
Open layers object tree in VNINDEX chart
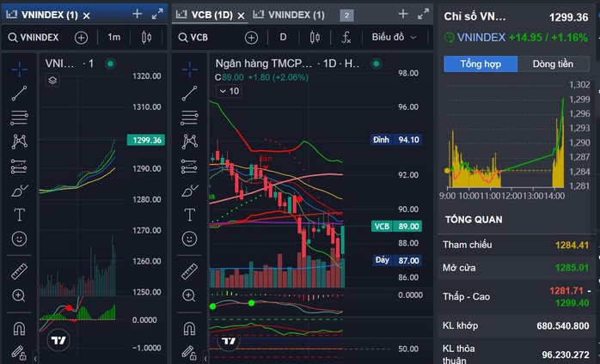point(52,81)
